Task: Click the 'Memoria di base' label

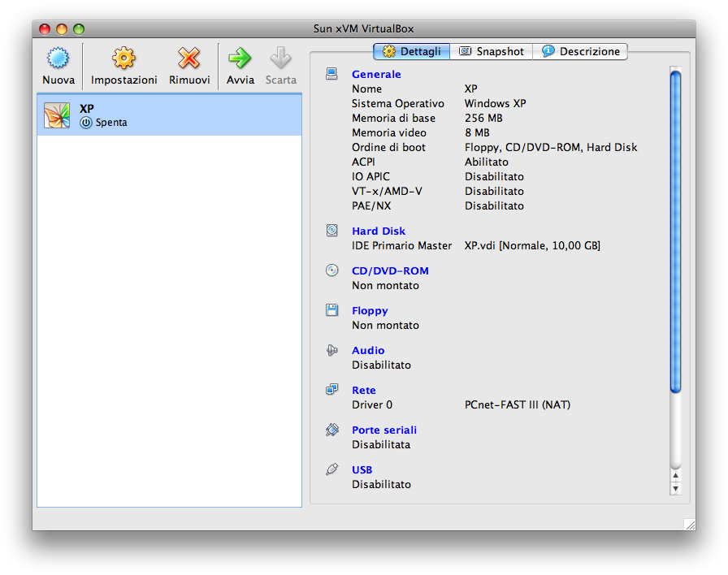Action: pyautogui.click(x=393, y=119)
